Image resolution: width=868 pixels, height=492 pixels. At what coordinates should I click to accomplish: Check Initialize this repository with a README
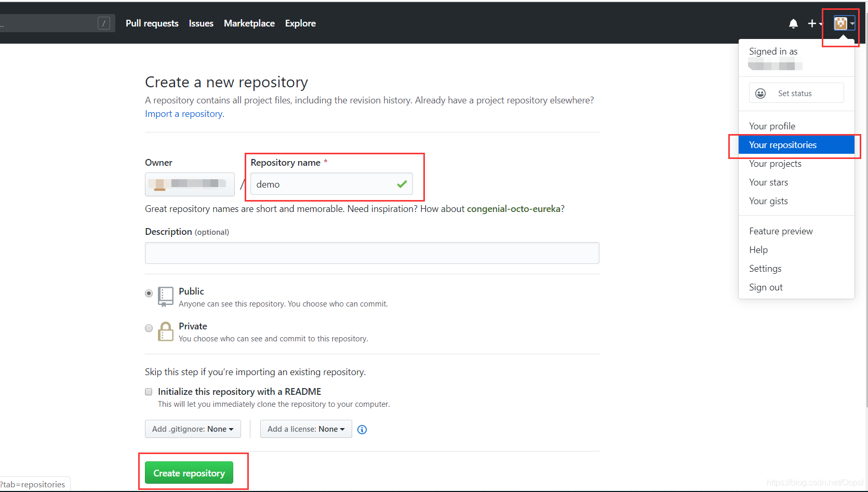[149, 392]
